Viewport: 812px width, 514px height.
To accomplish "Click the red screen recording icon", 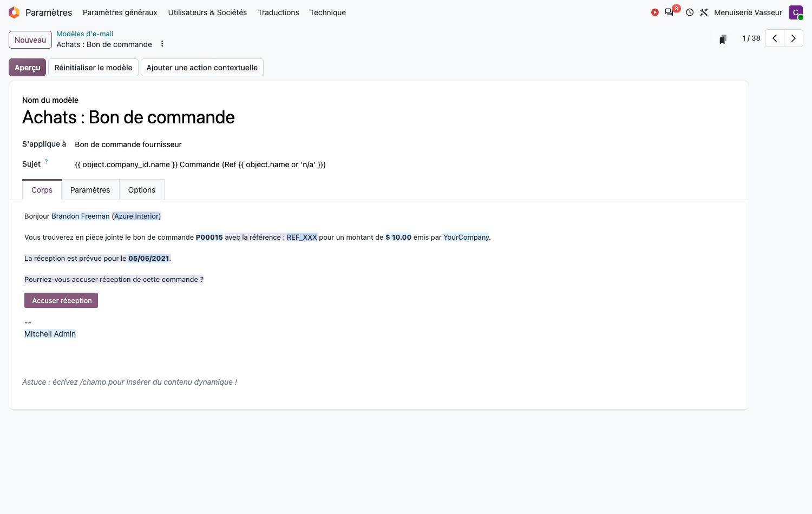I will 655,12.
